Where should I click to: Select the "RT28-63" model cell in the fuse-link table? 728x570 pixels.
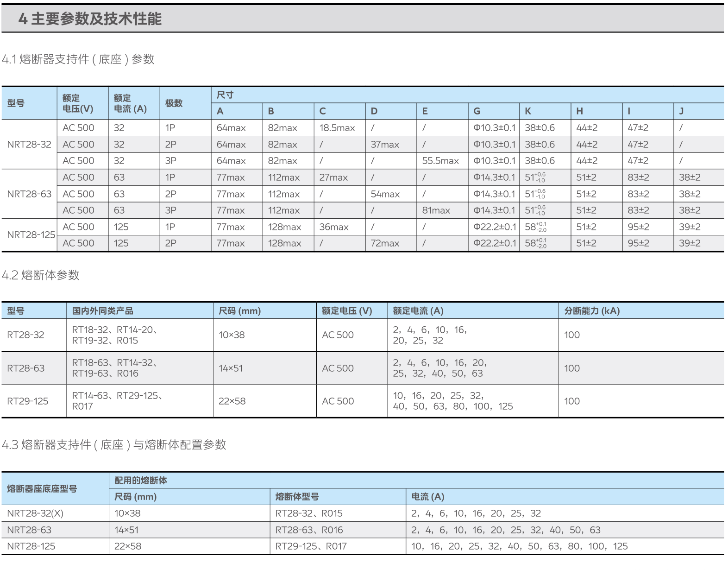[x=26, y=368]
